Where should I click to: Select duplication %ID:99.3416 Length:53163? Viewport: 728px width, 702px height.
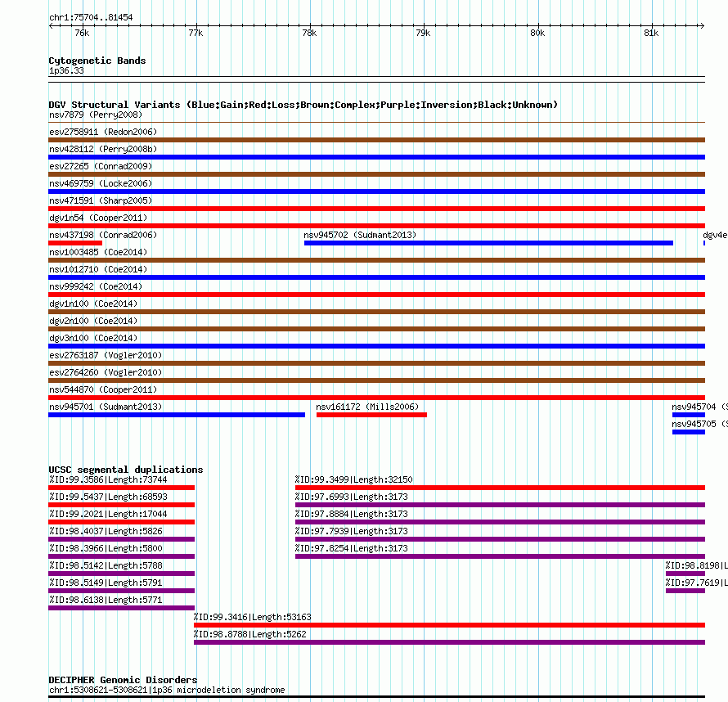coord(449,625)
